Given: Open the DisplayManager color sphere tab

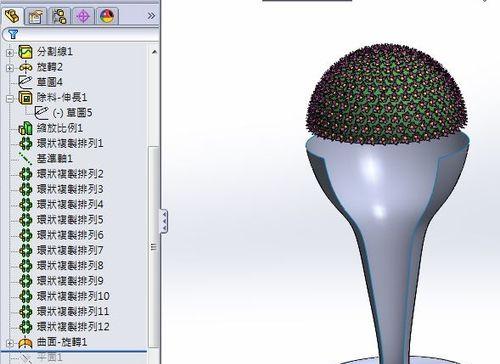Looking at the screenshot, I should click(107, 16).
